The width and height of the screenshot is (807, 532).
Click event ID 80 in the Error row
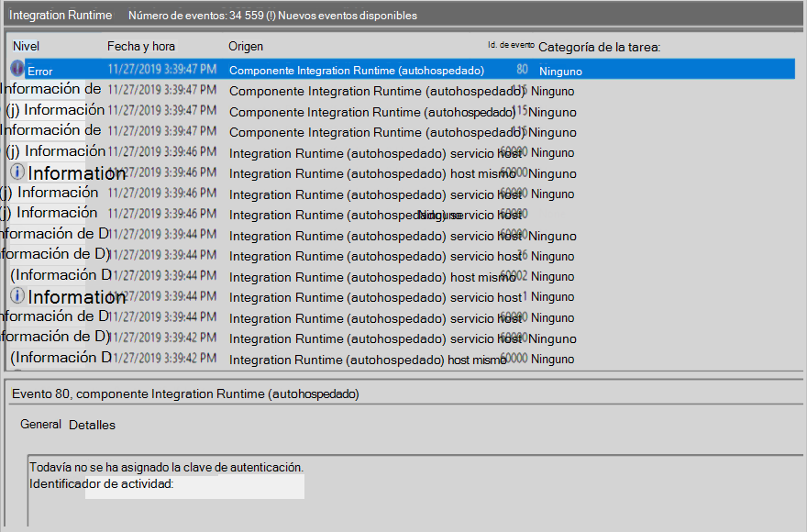[522, 69]
